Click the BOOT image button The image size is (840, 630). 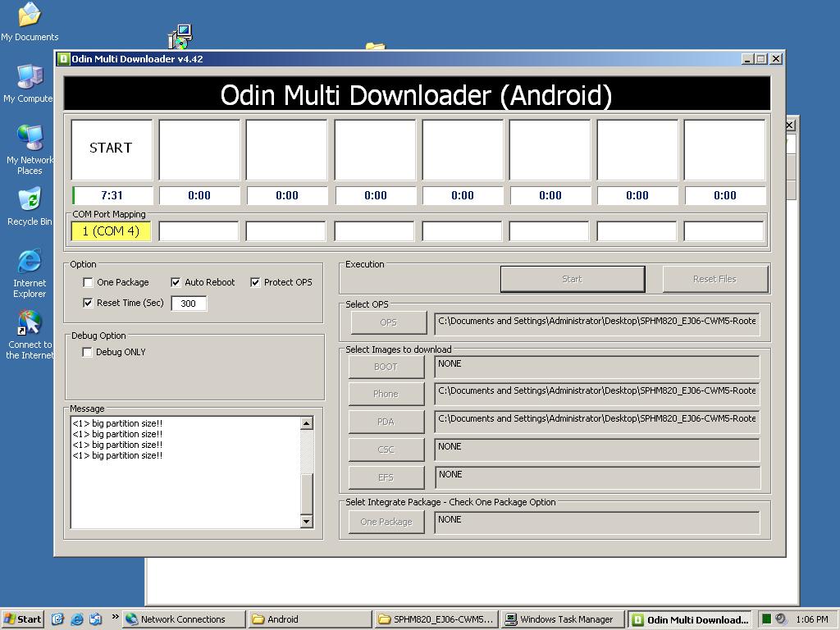pyautogui.click(x=386, y=367)
